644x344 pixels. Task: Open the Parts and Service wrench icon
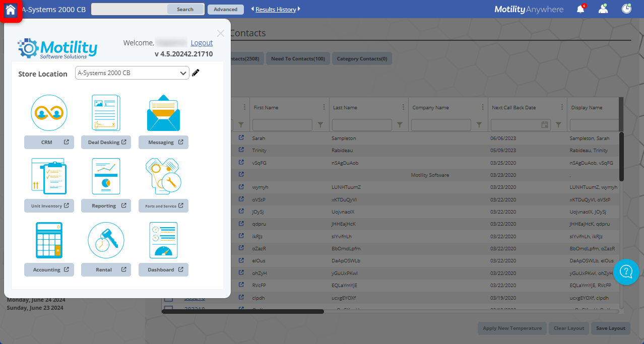point(163,176)
